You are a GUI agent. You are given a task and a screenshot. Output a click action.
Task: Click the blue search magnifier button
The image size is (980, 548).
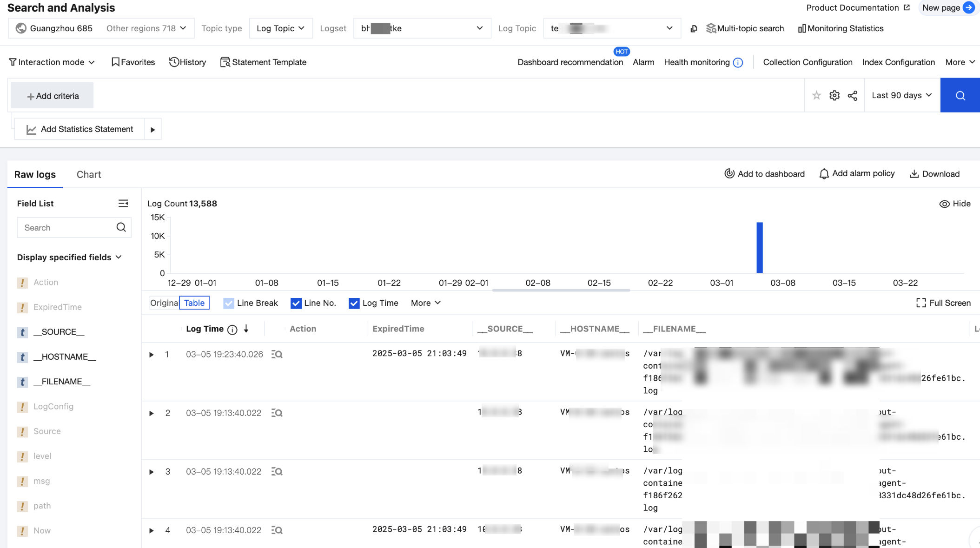960,95
